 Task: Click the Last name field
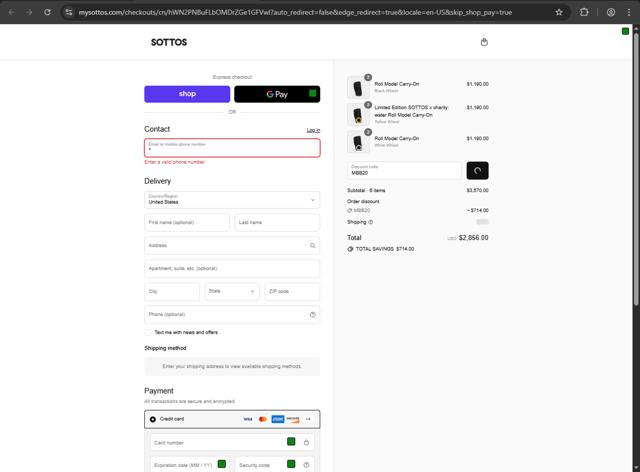(x=277, y=223)
